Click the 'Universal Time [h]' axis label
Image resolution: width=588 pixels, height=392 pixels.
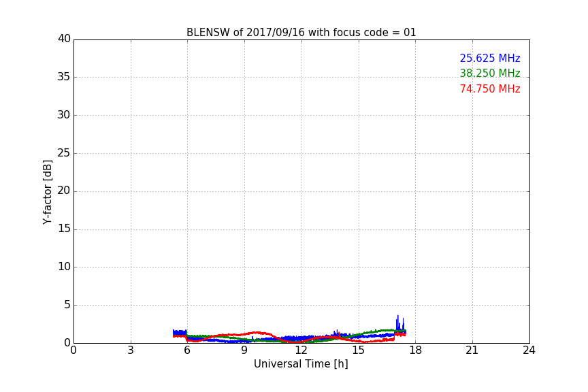301,364
